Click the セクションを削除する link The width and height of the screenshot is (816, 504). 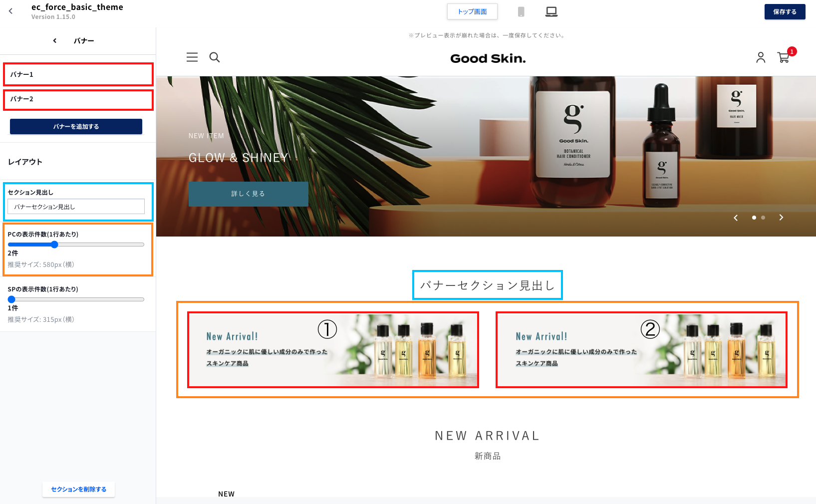click(78, 489)
